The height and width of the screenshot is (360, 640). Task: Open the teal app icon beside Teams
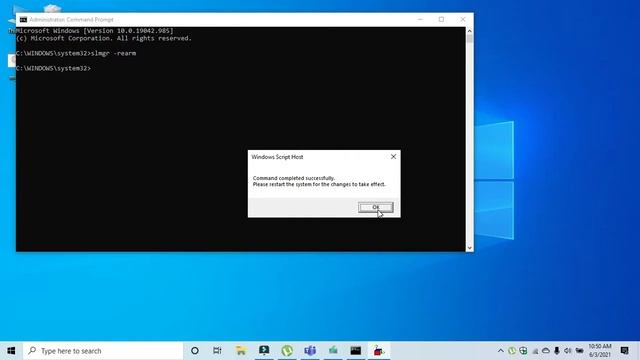click(333, 351)
